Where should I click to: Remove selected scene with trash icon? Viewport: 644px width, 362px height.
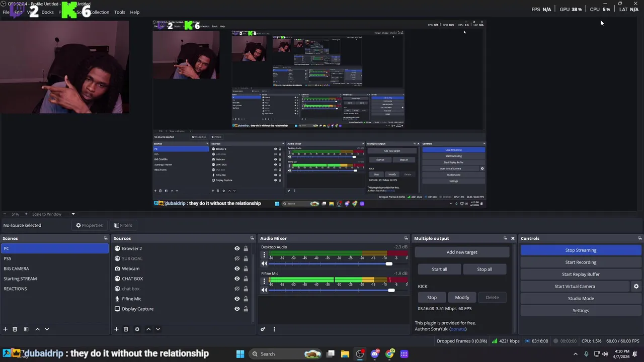(x=15, y=329)
